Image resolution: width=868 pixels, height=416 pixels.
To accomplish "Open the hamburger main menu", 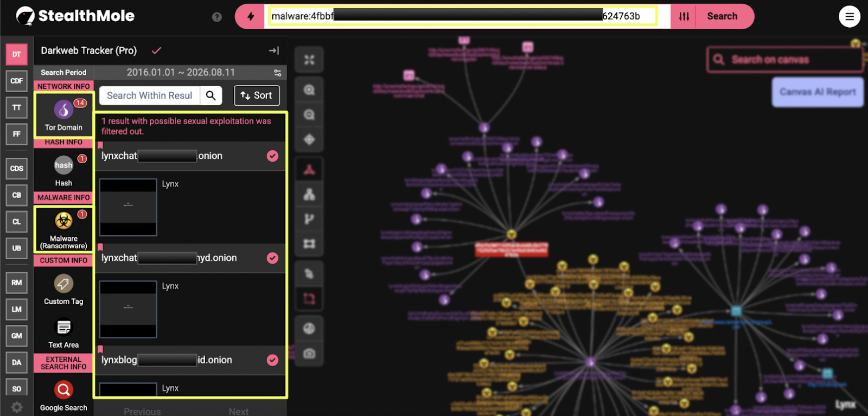I will pos(850,16).
